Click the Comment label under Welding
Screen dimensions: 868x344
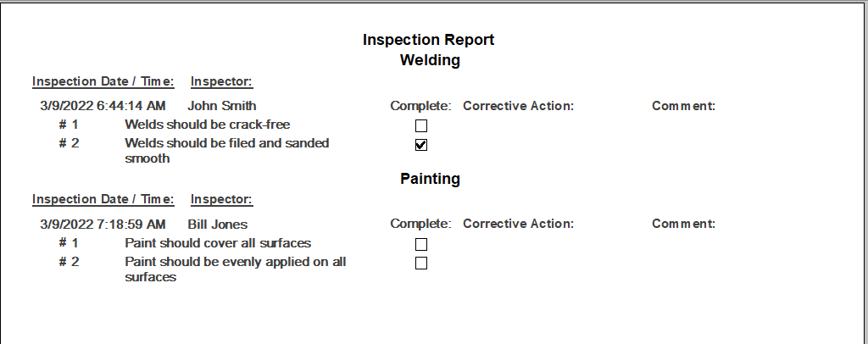click(x=684, y=106)
